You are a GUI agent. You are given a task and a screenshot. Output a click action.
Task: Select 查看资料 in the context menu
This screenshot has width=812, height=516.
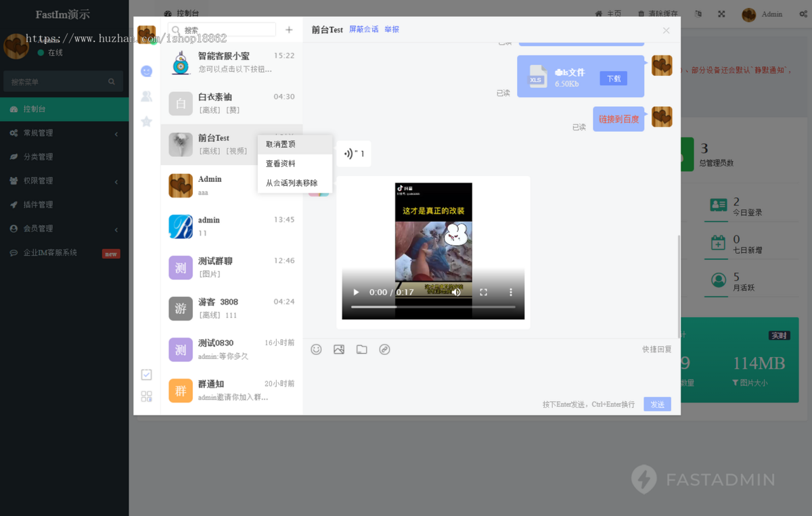[x=279, y=163]
